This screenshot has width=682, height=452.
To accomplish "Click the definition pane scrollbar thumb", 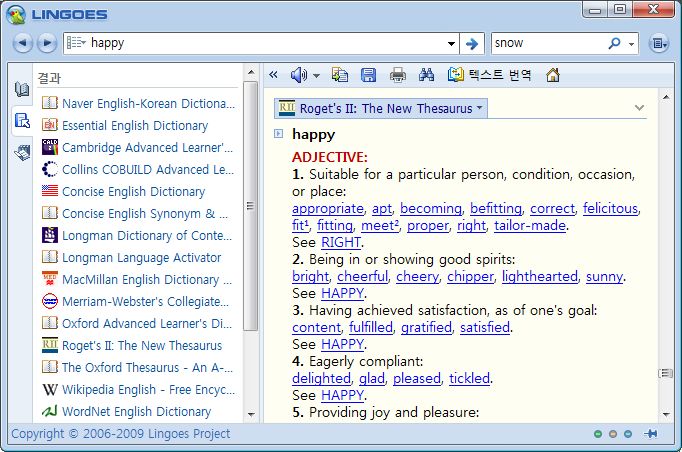I will click(x=665, y=373).
